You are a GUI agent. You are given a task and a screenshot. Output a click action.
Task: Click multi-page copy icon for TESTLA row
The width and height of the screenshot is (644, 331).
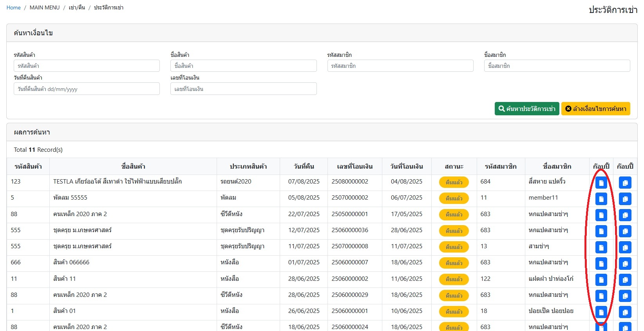(x=625, y=183)
